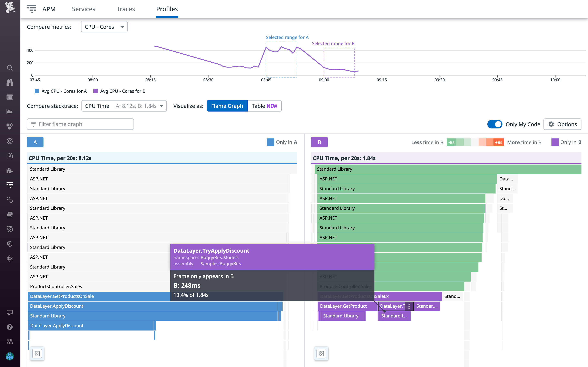Select the highlighted APM flame icon
The image size is (588, 367).
click(10, 185)
